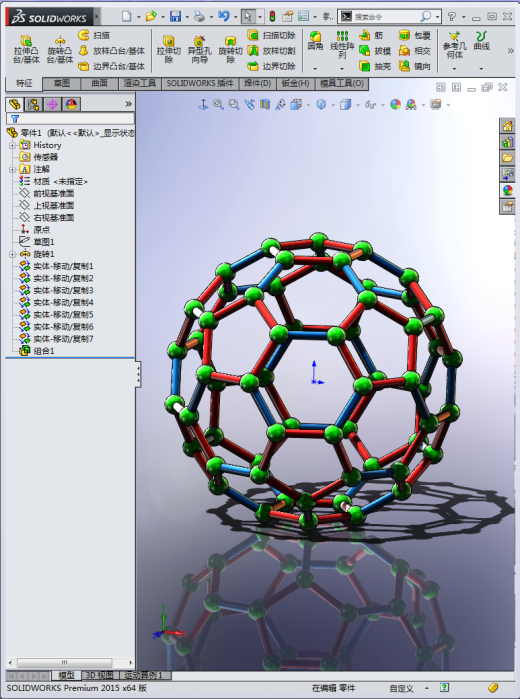The image size is (520, 699).
Task: Click the Rebuild traffic light icon
Action: coord(272,16)
